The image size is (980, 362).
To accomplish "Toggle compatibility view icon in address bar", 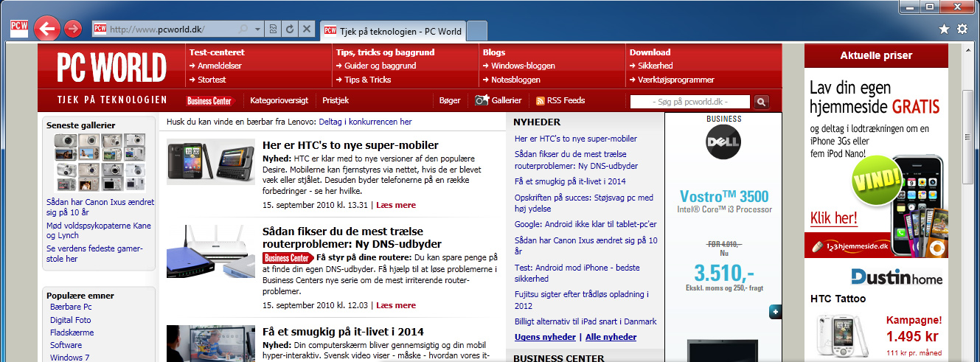I will pos(273,29).
